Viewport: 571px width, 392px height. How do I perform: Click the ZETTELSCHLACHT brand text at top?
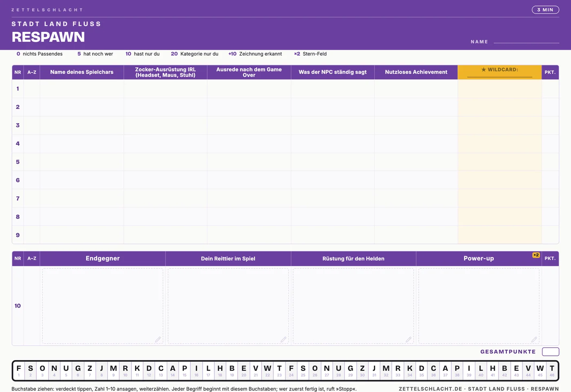pos(47,10)
